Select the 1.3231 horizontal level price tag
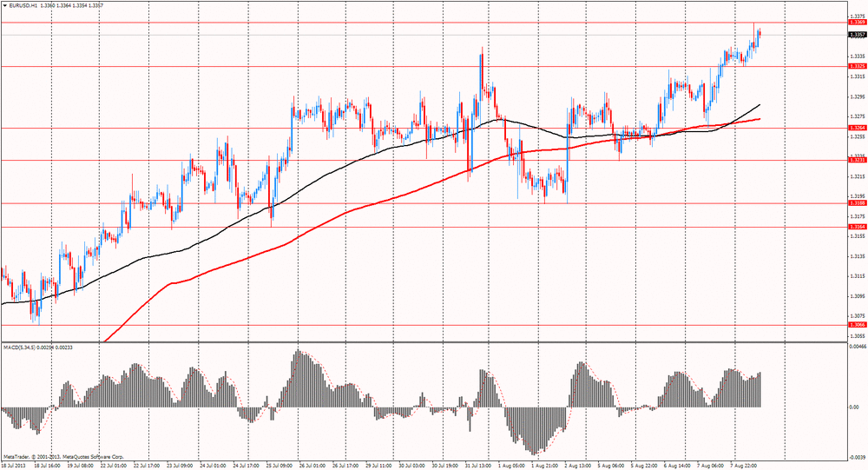The width and height of the screenshot is (868, 470). tap(858, 160)
